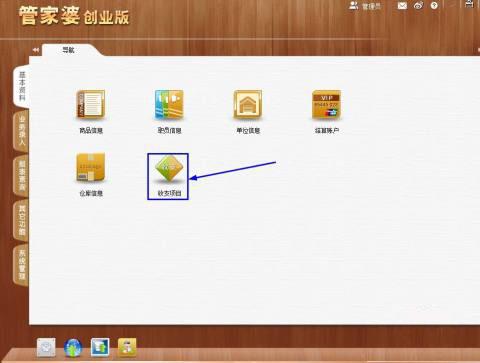480x363 pixels.
Task: Click the globe icon in bottom dock
Action: pyautogui.click(x=73, y=348)
